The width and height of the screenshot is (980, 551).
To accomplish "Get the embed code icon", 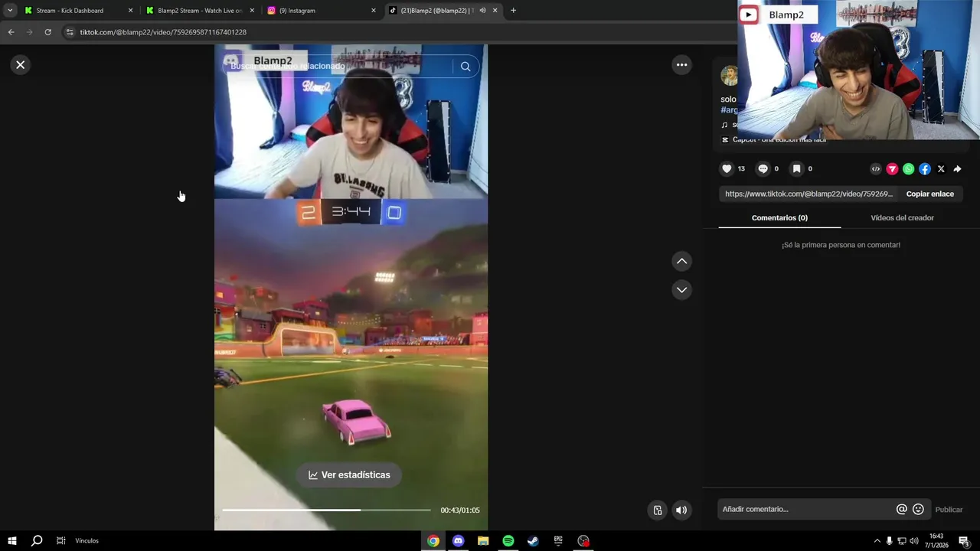I will pos(876,169).
